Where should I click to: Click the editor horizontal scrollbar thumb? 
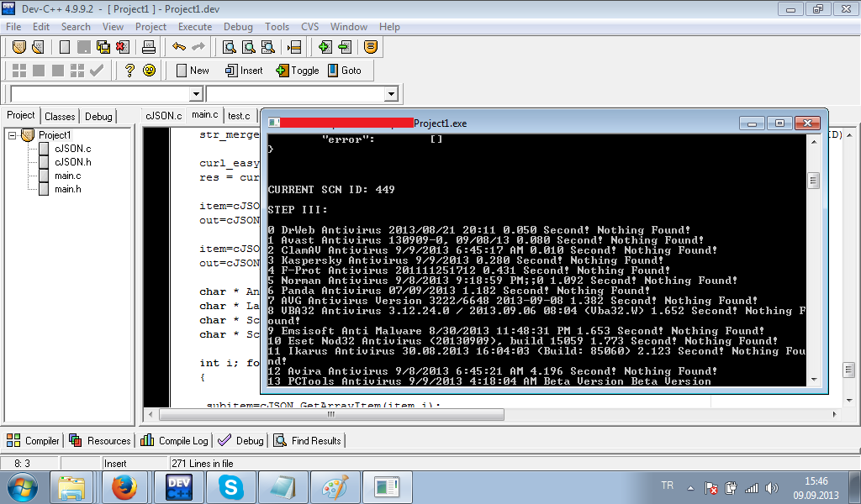point(331,415)
